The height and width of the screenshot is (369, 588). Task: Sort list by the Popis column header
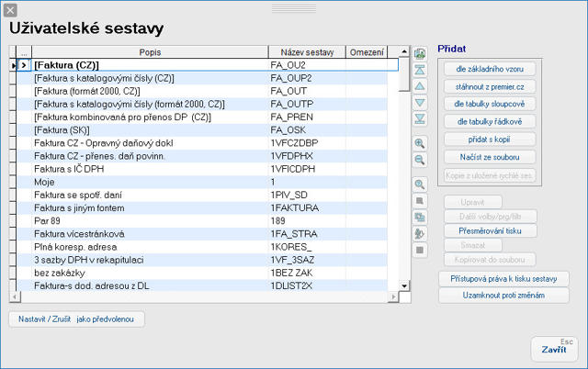coord(150,52)
